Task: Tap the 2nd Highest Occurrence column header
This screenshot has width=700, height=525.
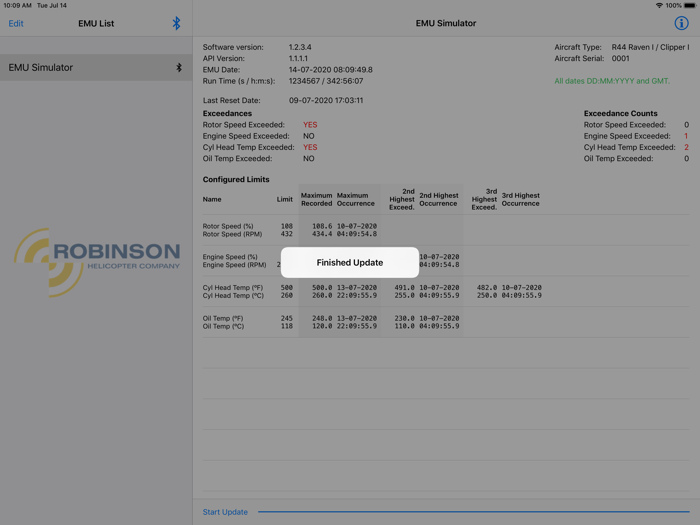Action: pyautogui.click(x=438, y=200)
